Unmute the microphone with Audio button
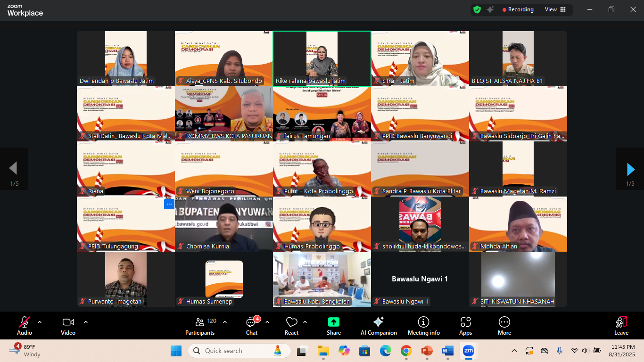Image resolution: width=644 pixels, height=362 pixels. (25, 326)
